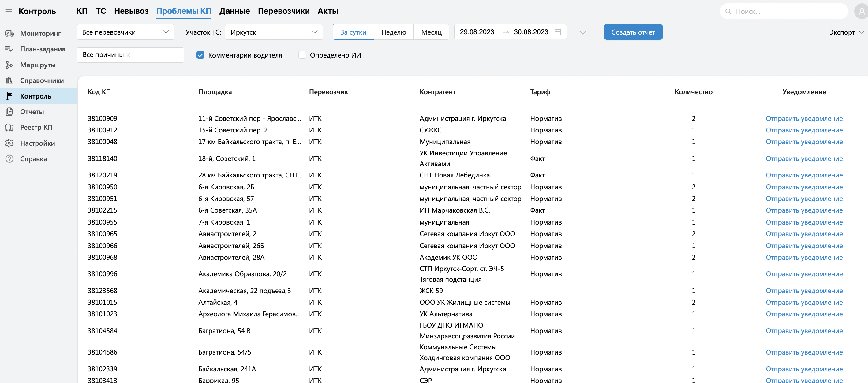Click the План-задания checklist icon
This screenshot has height=383, width=868.
click(x=9, y=49)
